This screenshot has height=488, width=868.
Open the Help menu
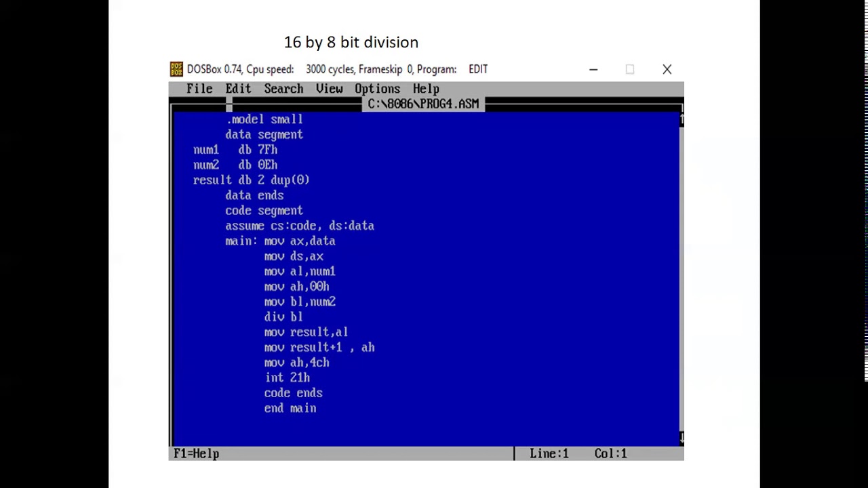click(x=426, y=89)
